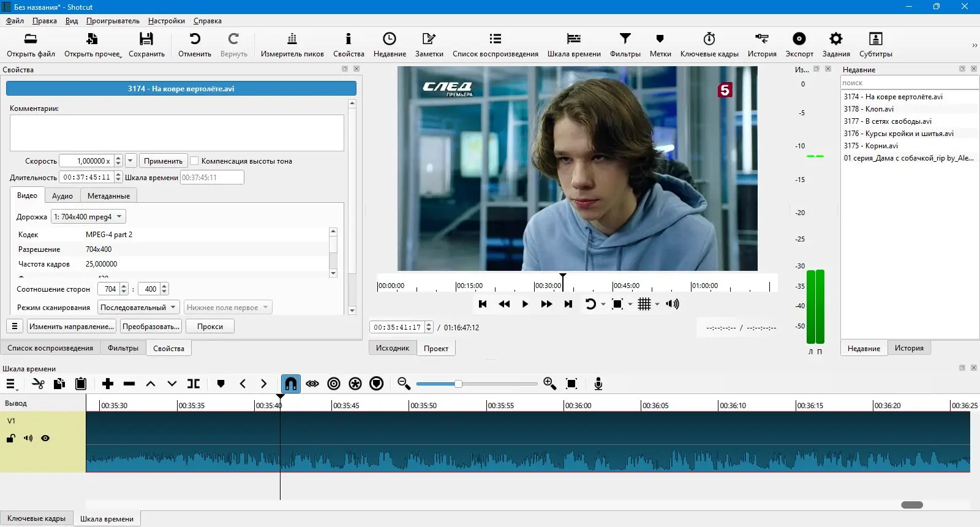Click the Преобразовать... button

click(x=151, y=327)
